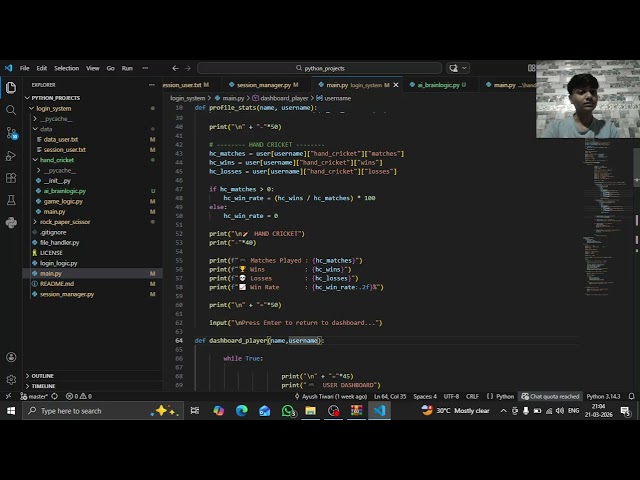Screen dimensions: 640x480
Task: Click the Windows 'Type here to search' box
Action: pos(103,411)
